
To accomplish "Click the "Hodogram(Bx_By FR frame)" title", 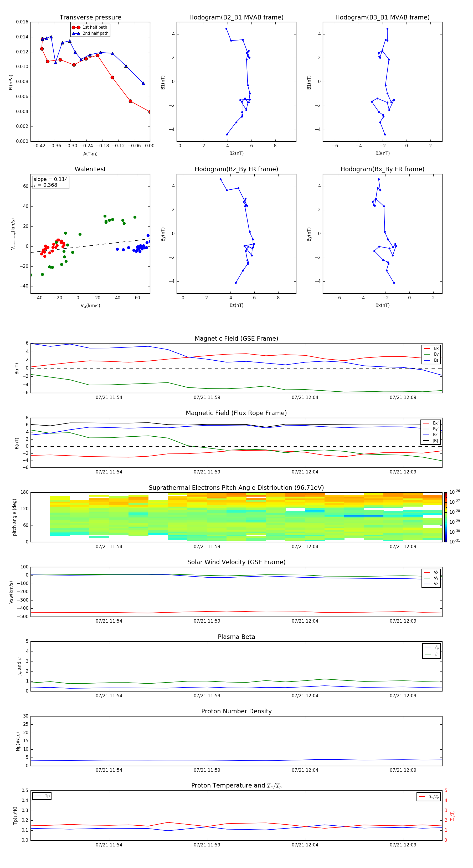I will click(382, 169).
